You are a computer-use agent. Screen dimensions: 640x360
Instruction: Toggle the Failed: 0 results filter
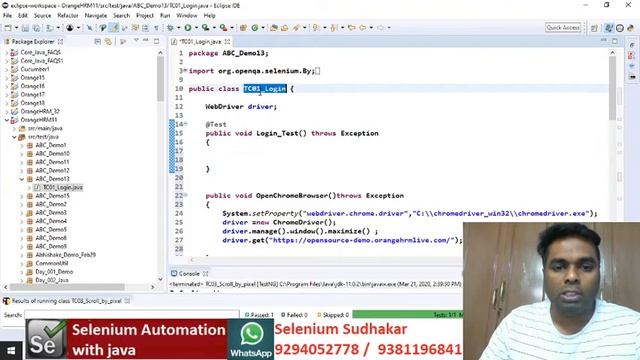tap(294, 315)
